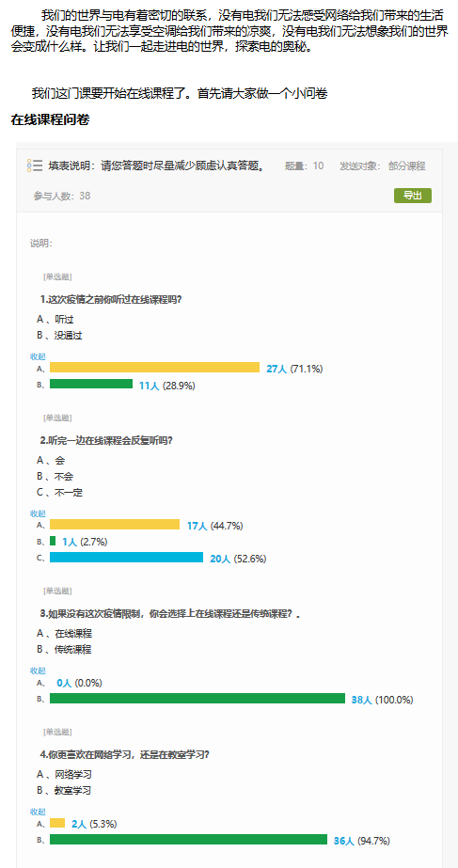Click the blue 20人 result bar
The image size is (458, 868).
tap(126, 558)
